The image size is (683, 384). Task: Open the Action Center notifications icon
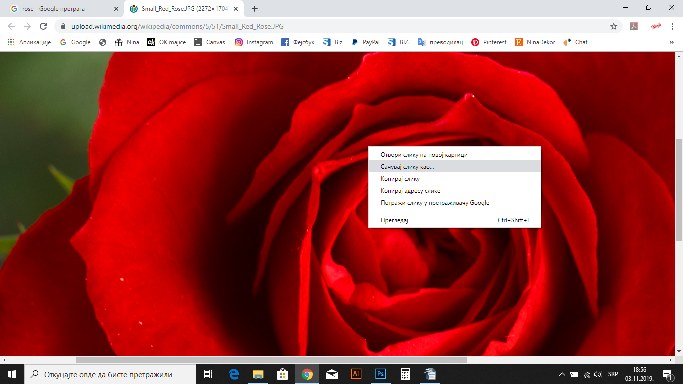(667, 374)
